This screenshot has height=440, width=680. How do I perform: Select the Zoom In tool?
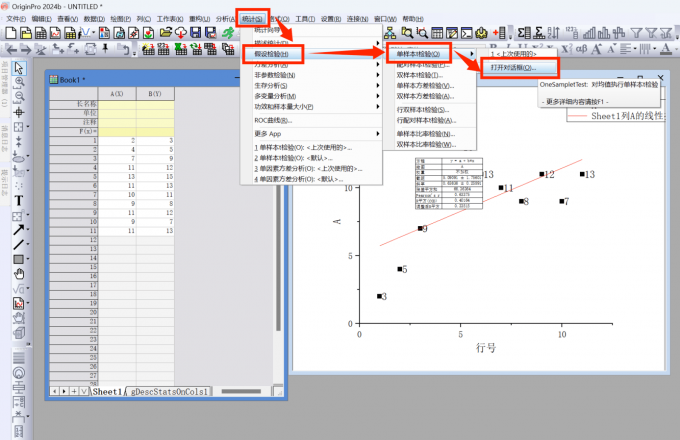[20, 81]
